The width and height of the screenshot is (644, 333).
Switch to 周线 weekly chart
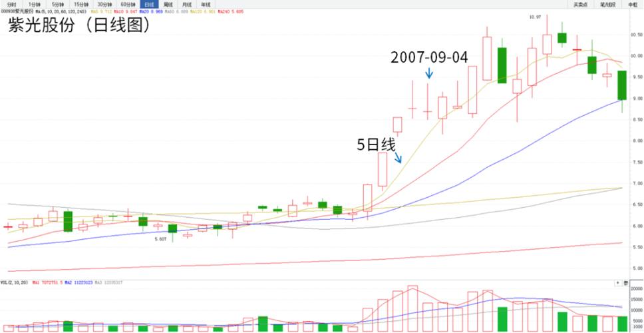point(168,4)
